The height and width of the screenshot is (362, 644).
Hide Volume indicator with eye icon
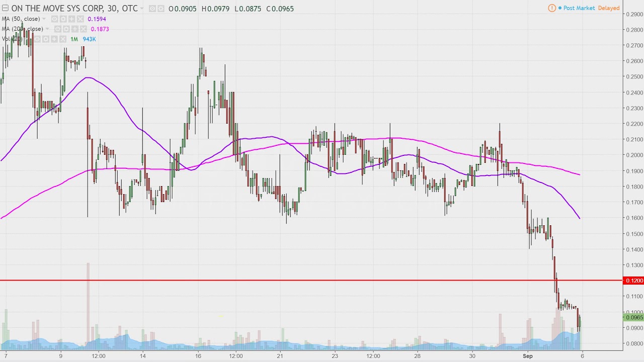(37, 39)
